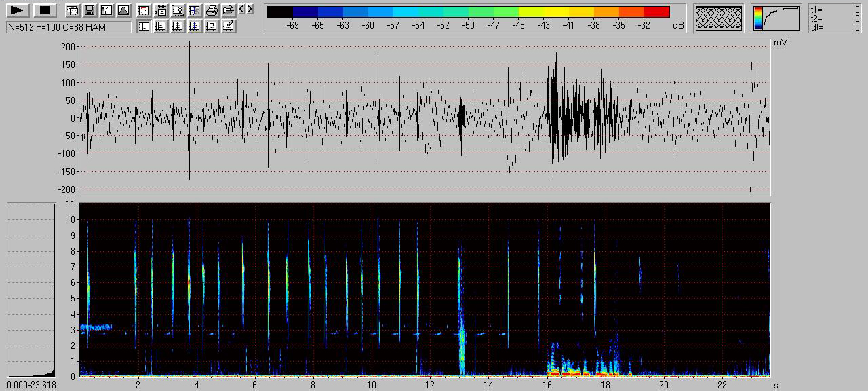
Task: Open the color-scale curve settings button
Action: (x=776, y=18)
